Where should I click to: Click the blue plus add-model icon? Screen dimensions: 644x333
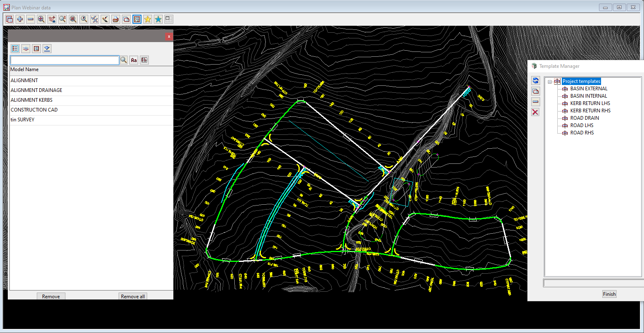click(20, 19)
